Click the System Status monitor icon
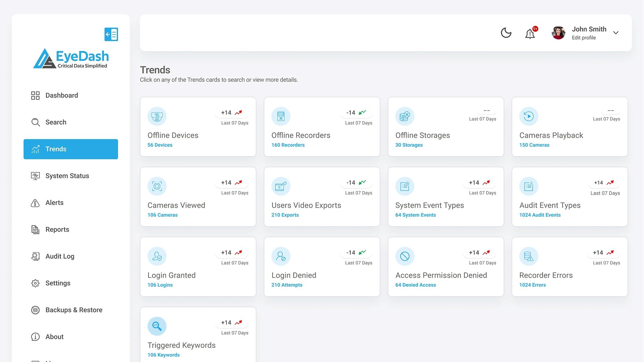Viewport: 644px width, 362px height. pyautogui.click(x=35, y=176)
